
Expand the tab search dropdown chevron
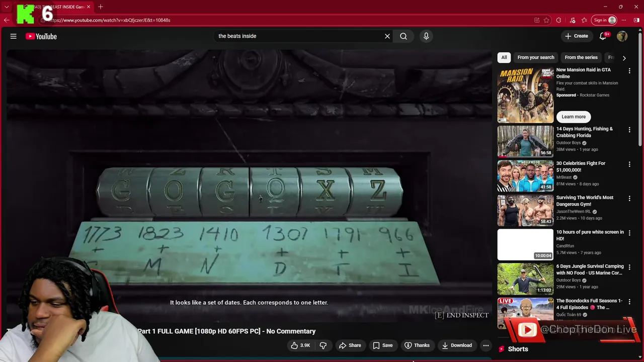tap(7, 7)
